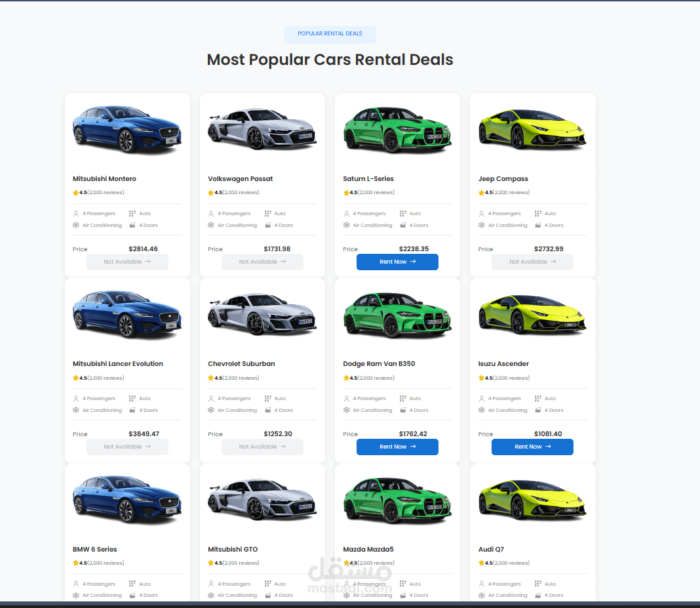The image size is (700, 608).
Task: Click the Volkswagen Passat silver car image
Action: pyautogui.click(x=262, y=129)
